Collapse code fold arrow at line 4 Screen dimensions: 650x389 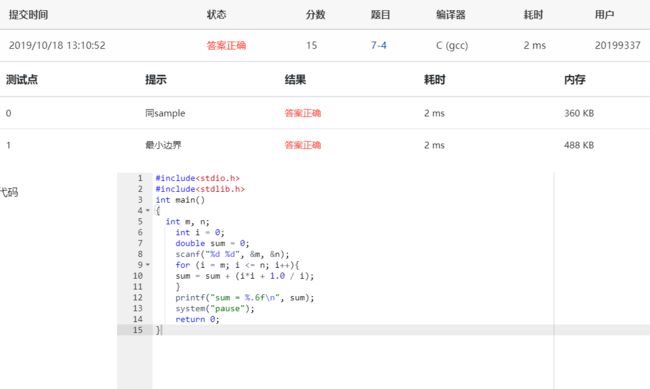pos(148,210)
